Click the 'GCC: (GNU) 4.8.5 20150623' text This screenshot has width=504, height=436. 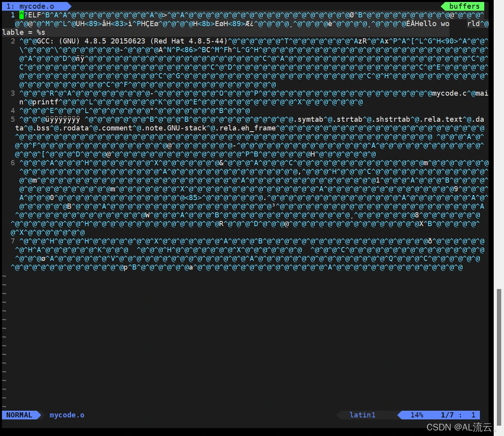click(x=91, y=41)
